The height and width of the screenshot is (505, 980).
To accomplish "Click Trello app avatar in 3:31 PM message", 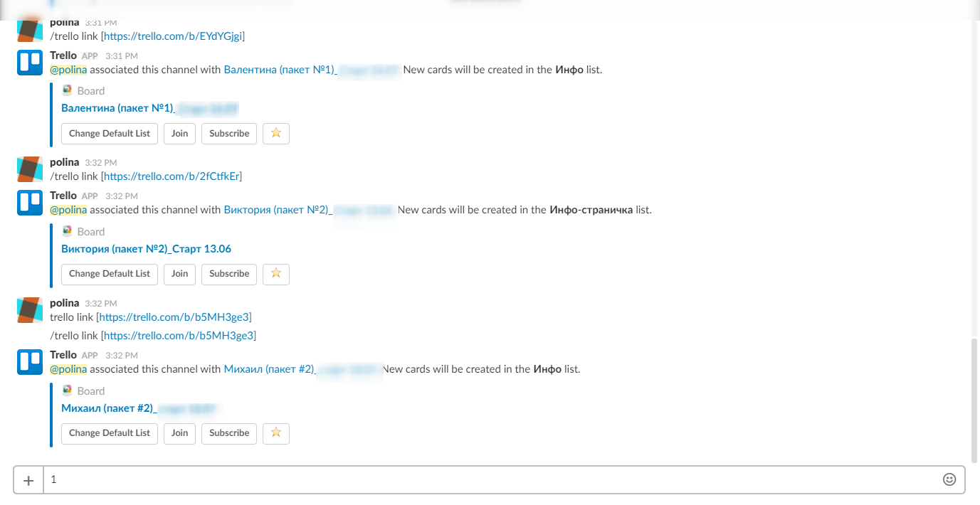I will tap(30, 63).
